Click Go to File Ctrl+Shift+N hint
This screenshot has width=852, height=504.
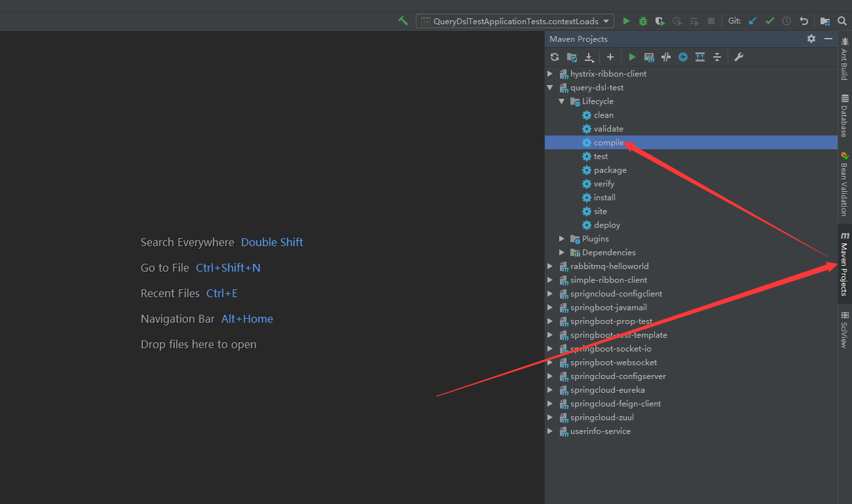pyautogui.click(x=200, y=268)
